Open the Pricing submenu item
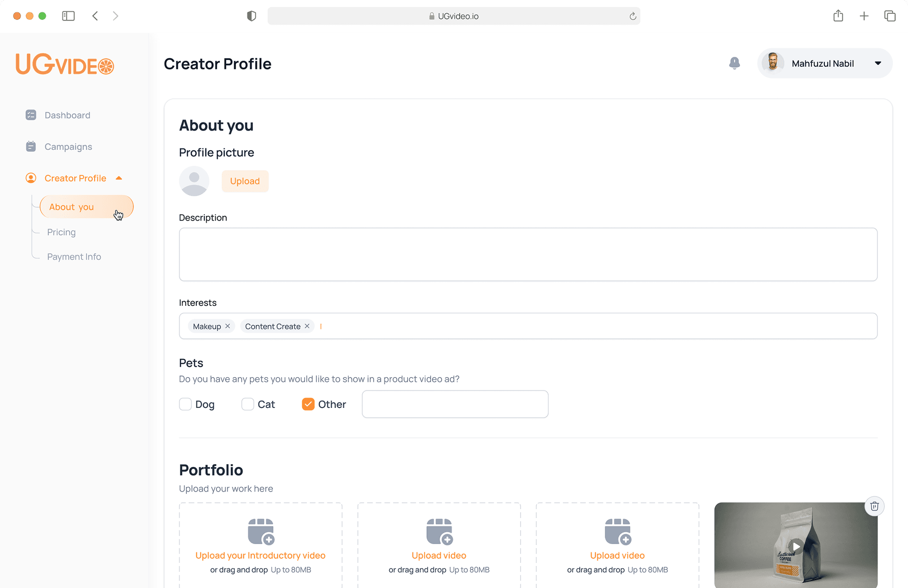This screenshot has width=908, height=588. point(61,232)
